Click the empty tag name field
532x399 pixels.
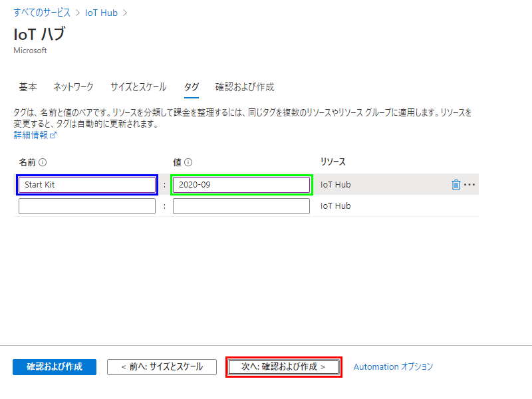(87, 206)
